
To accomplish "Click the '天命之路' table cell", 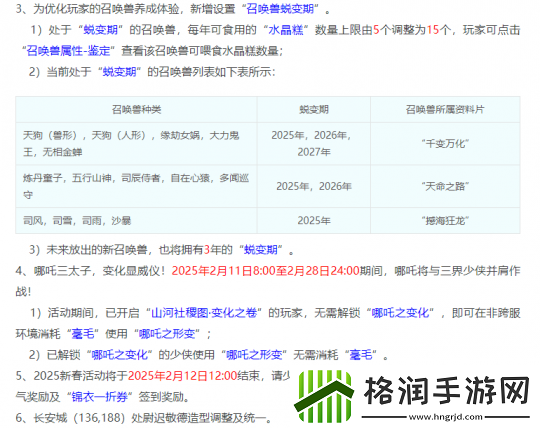I will (x=445, y=186).
